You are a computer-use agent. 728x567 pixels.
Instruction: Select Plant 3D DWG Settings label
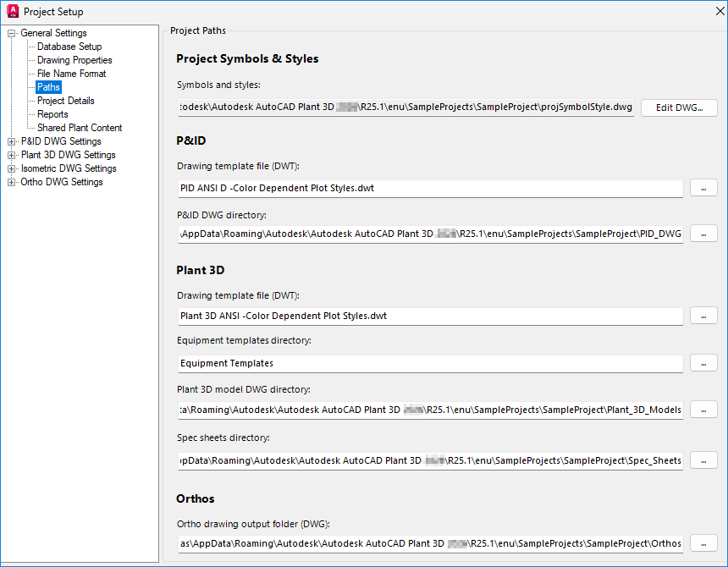[x=69, y=155]
